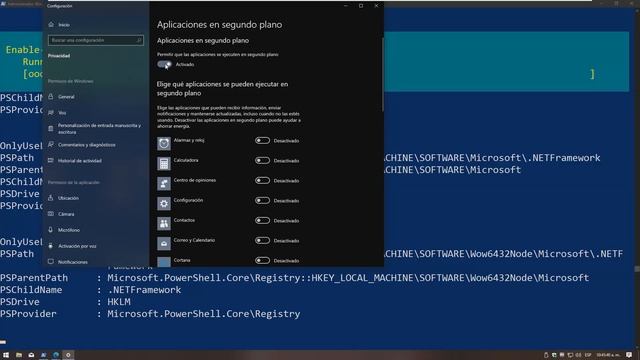Screen dimensions: 640x360
Task: Click the ESP language indicator in tray
Action: tap(588, 355)
